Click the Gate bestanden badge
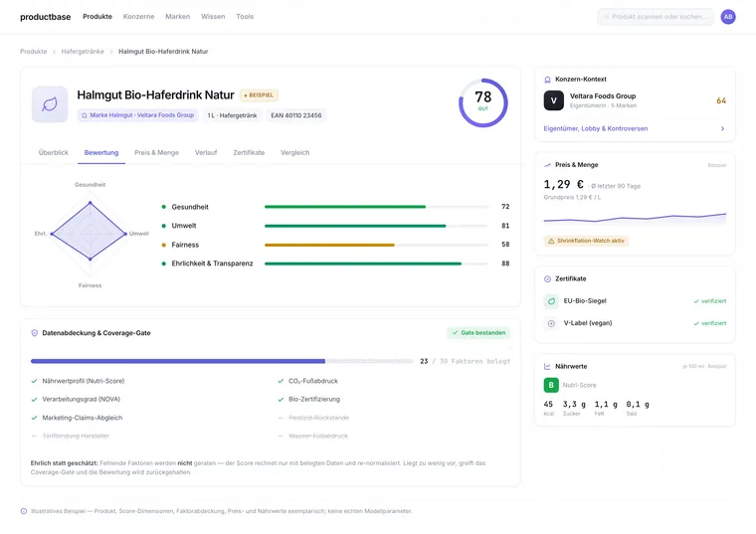This screenshot has width=756, height=534. pos(478,332)
